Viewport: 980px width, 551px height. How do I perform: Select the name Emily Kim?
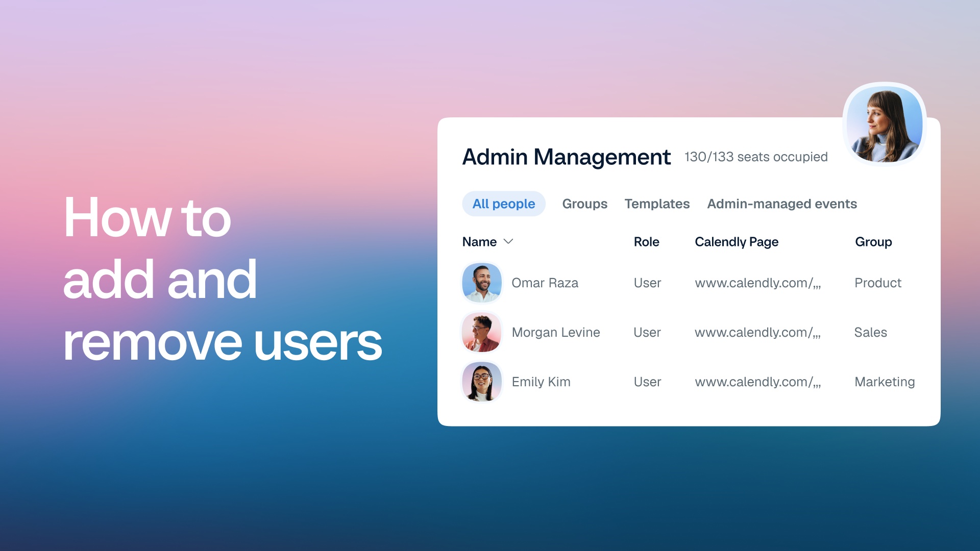coord(541,382)
